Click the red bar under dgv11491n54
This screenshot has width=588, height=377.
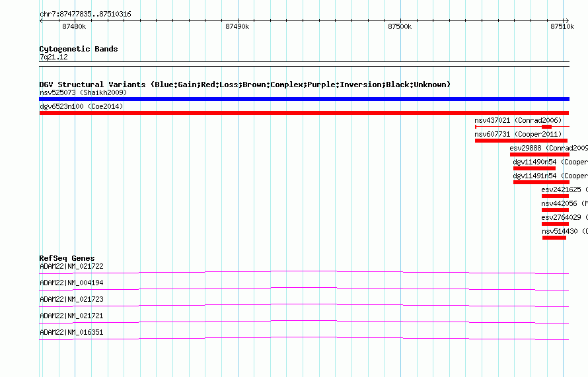pos(541,182)
